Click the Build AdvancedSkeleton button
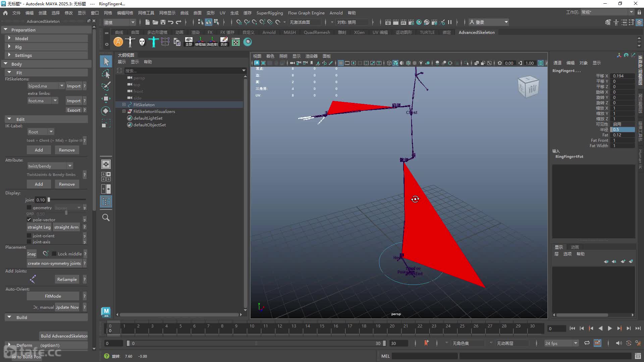 (x=64, y=336)
